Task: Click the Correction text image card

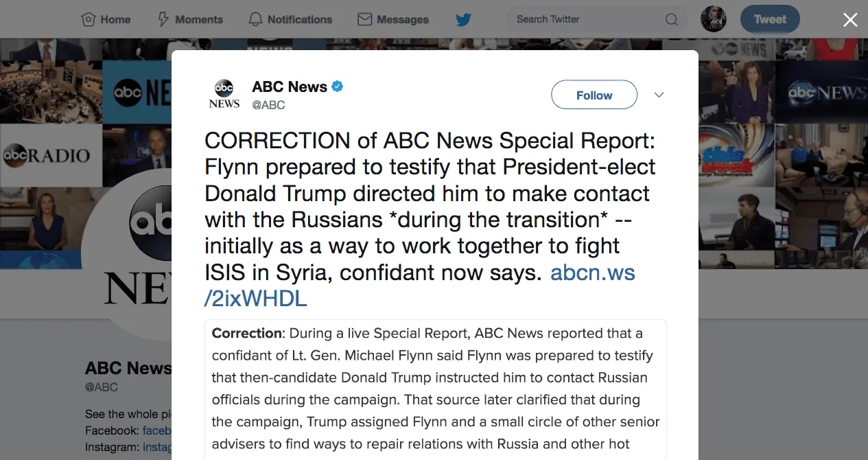Action: pos(435,389)
